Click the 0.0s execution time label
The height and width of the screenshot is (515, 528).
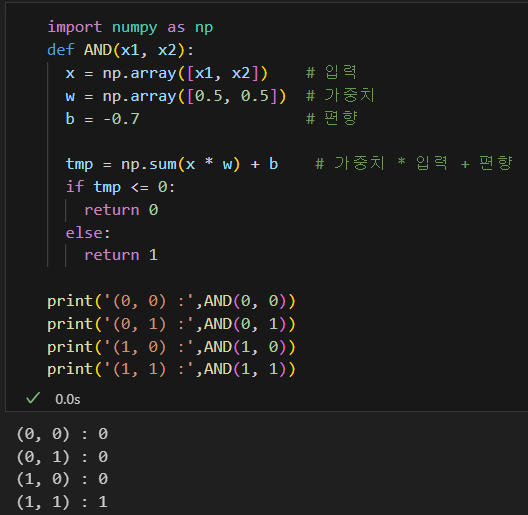click(x=68, y=399)
